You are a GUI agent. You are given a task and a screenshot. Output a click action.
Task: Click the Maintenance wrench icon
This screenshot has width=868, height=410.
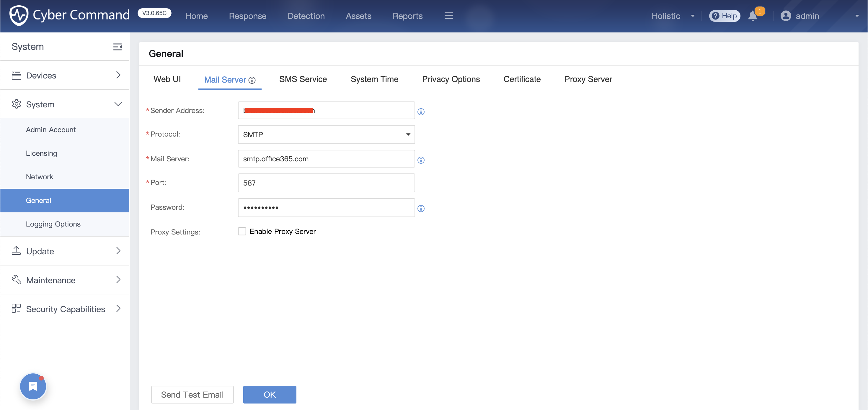point(17,280)
